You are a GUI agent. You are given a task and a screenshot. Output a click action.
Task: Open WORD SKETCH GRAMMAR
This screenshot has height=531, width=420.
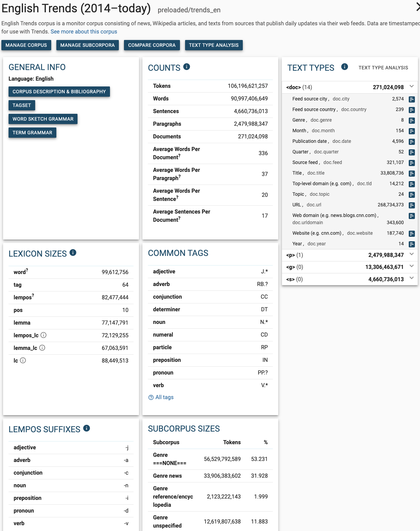click(x=43, y=119)
